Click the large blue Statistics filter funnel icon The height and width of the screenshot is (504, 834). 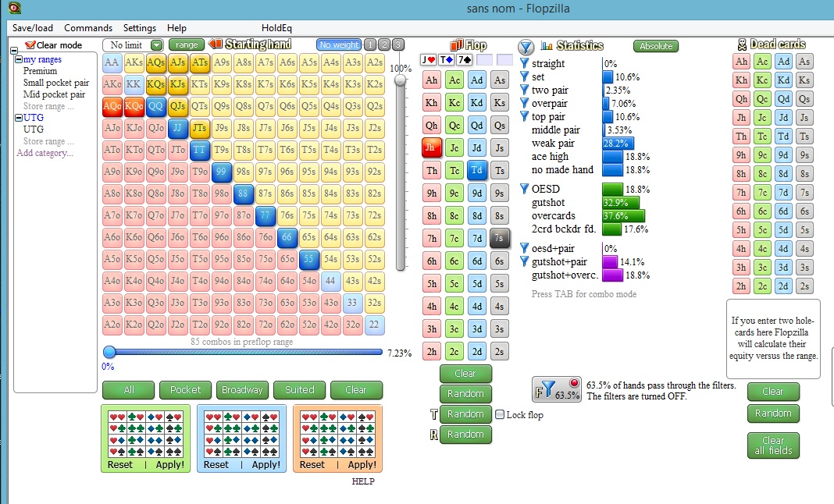pos(526,48)
